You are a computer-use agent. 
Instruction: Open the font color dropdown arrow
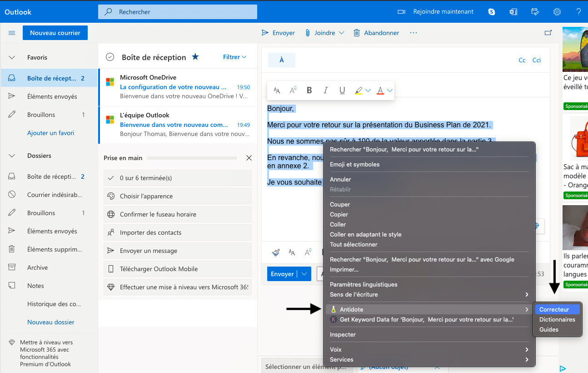coord(390,91)
